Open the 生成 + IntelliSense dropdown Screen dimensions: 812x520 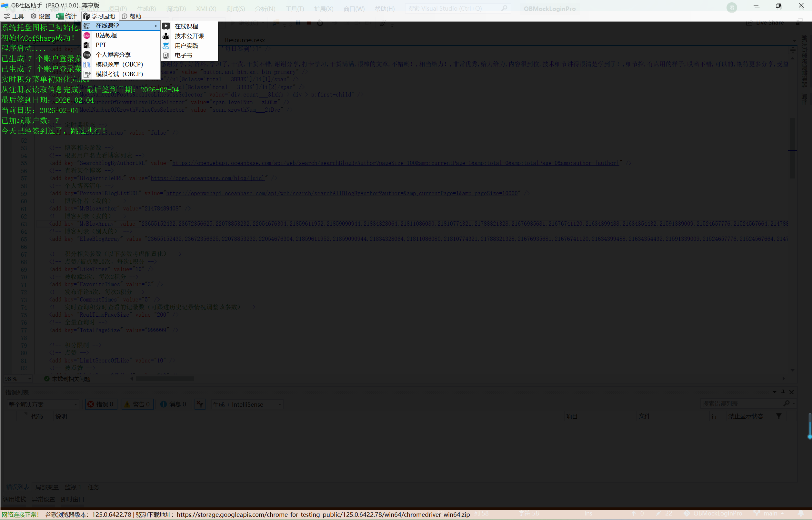click(x=247, y=404)
